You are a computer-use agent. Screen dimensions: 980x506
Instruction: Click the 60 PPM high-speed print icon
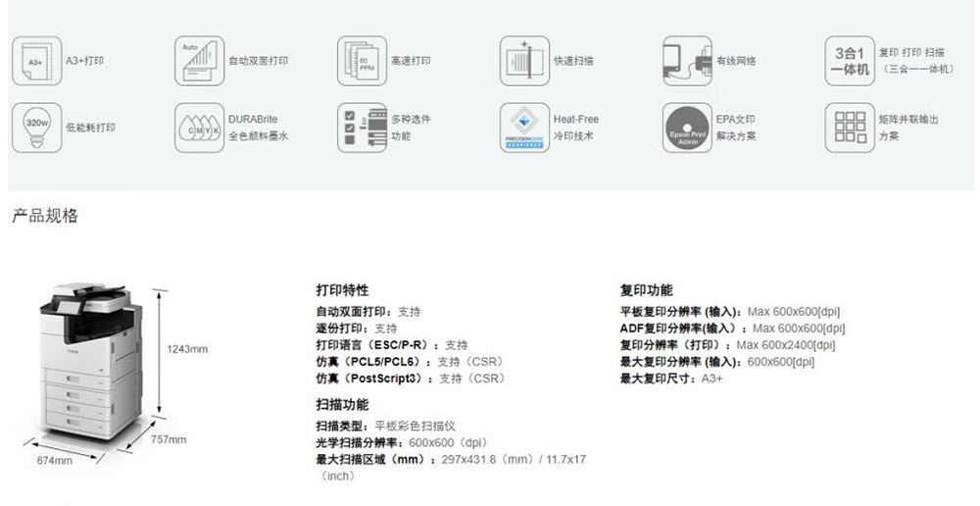pos(362,61)
